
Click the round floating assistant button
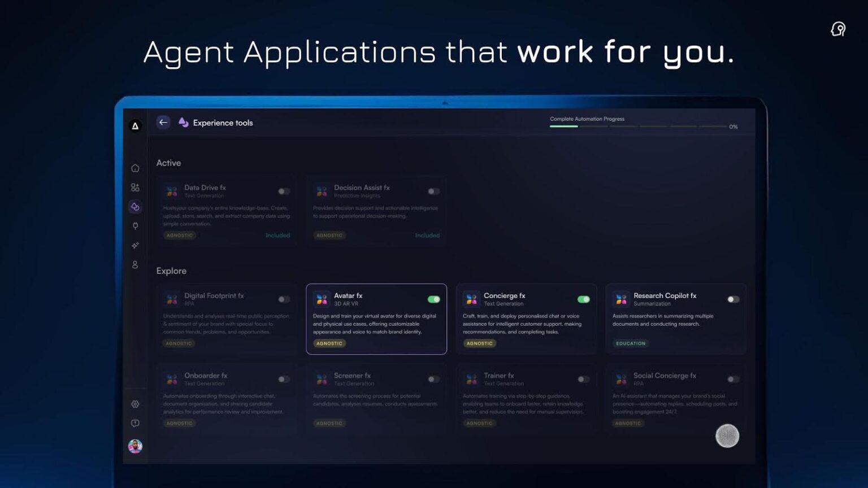coord(727,436)
